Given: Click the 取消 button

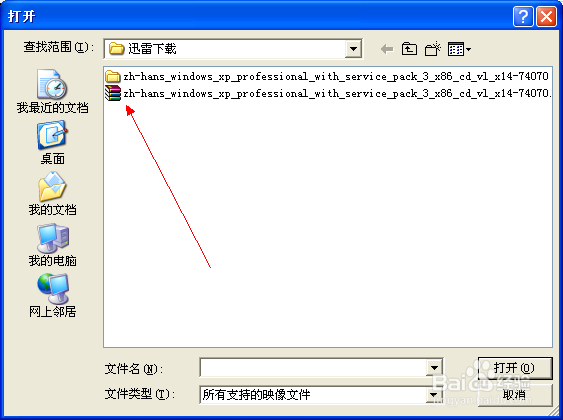Looking at the screenshot, I should pyautogui.click(x=515, y=395).
